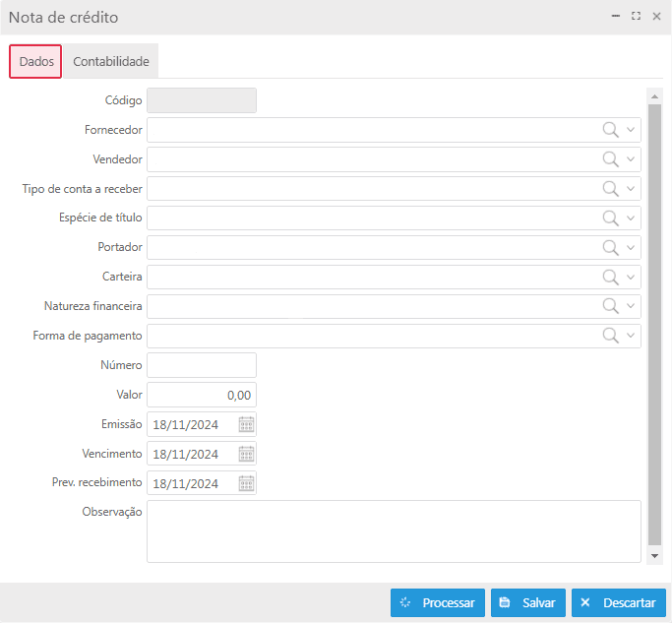
Task: Click the scrollbar down arrow
Action: [x=655, y=556]
